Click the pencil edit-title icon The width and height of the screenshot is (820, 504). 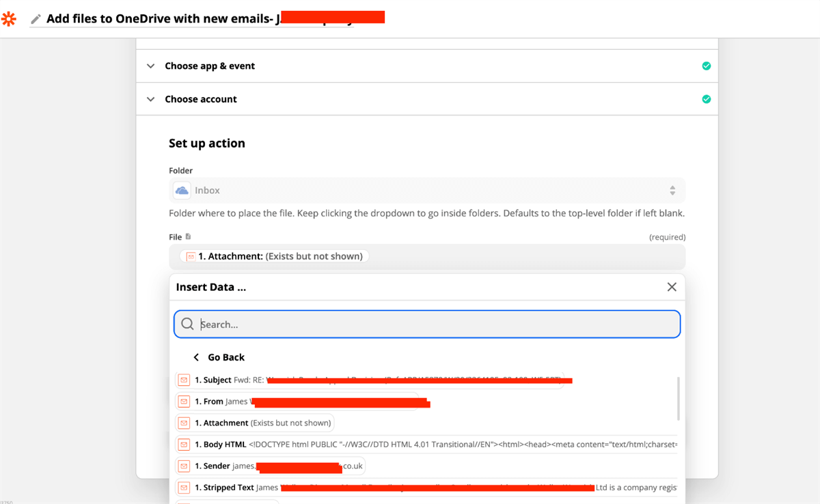click(36, 19)
